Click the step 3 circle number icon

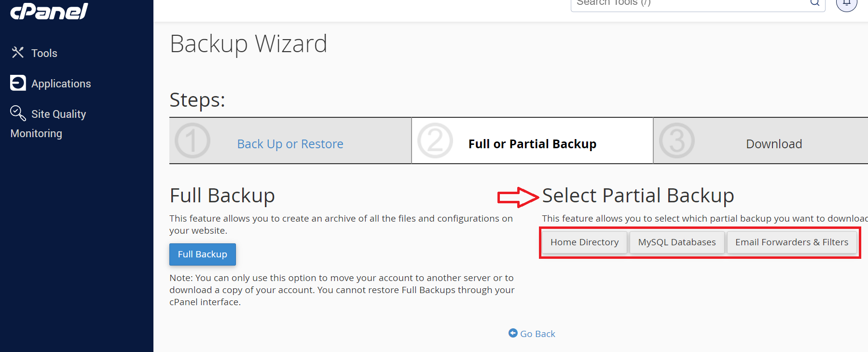(677, 141)
